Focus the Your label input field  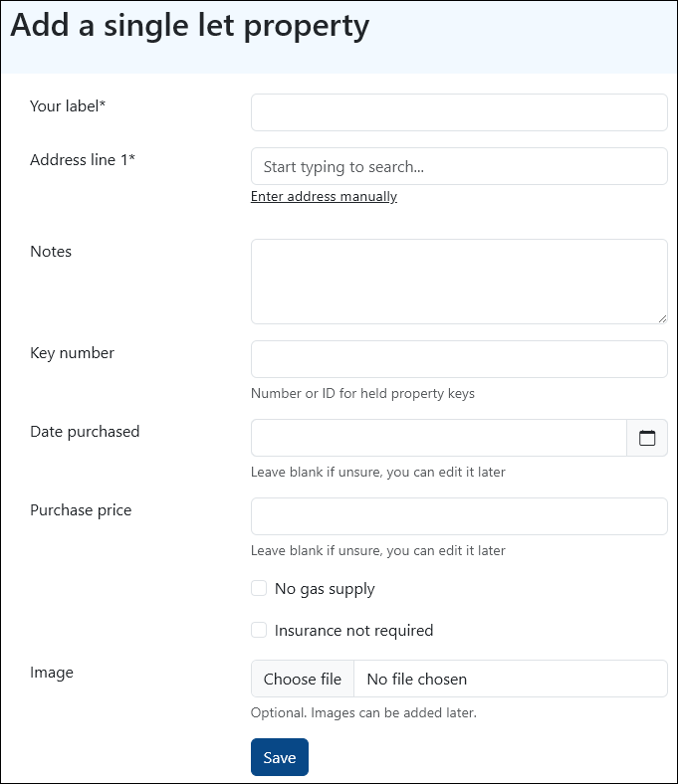459,112
